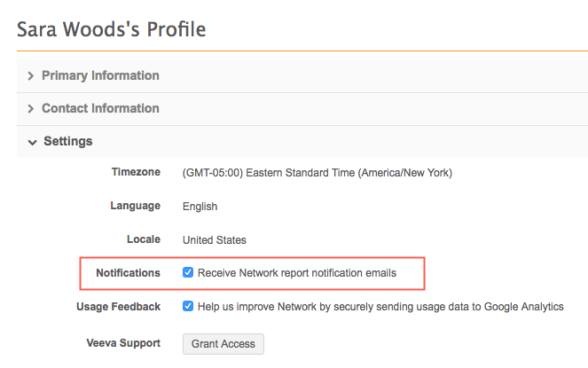Select the Eastern Standard Time timezone value
Image resolution: width=588 pixels, height=368 pixels.
point(317,173)
